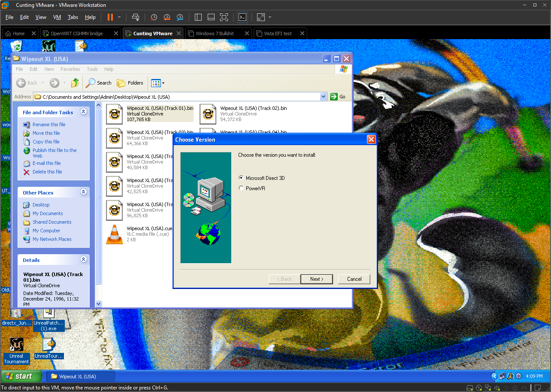This screenshot has height=392, width=551.
Task: Collapse the Details panel
Action: pos(84,259)
